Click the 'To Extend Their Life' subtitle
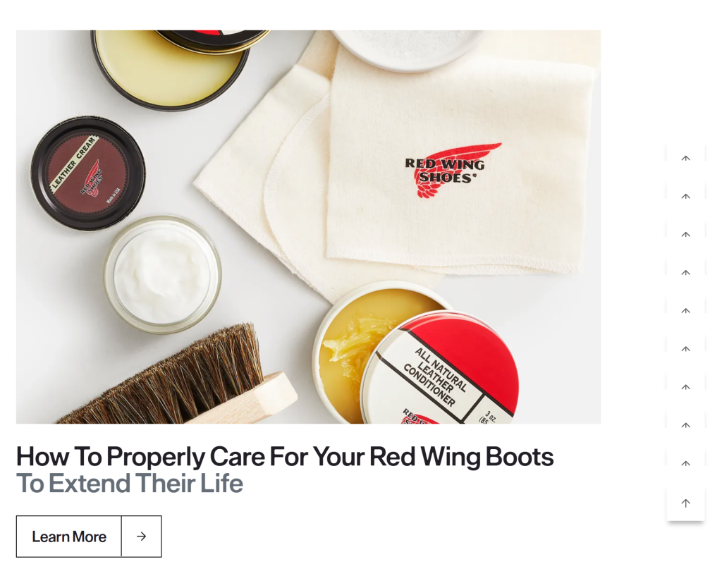The height and width of the screenshot is (588, 722). pyautogui.click(x=130, y=483)
